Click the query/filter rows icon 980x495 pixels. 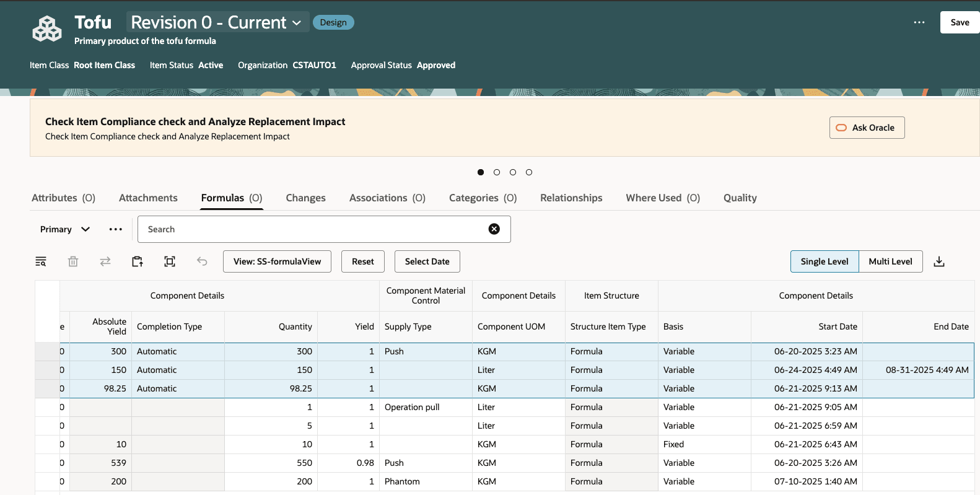tap(41, 261)
